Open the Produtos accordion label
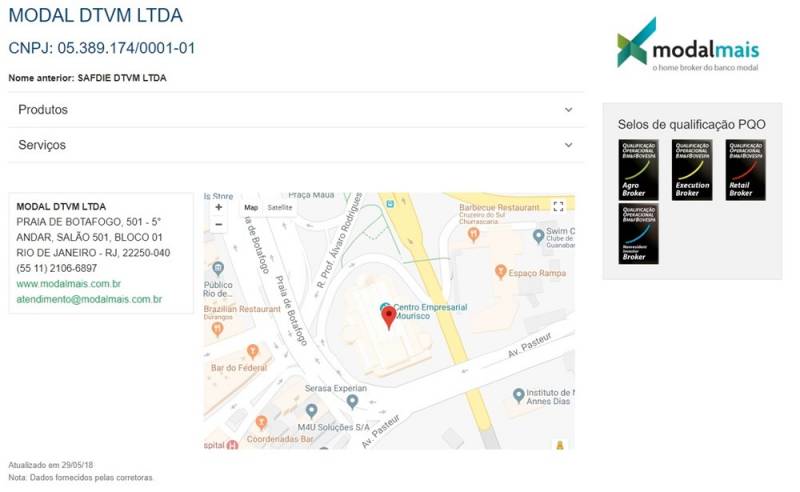Image resolution: width=800 pixels, height=492 pixels. pyautogui.click(x=43, y=110)
